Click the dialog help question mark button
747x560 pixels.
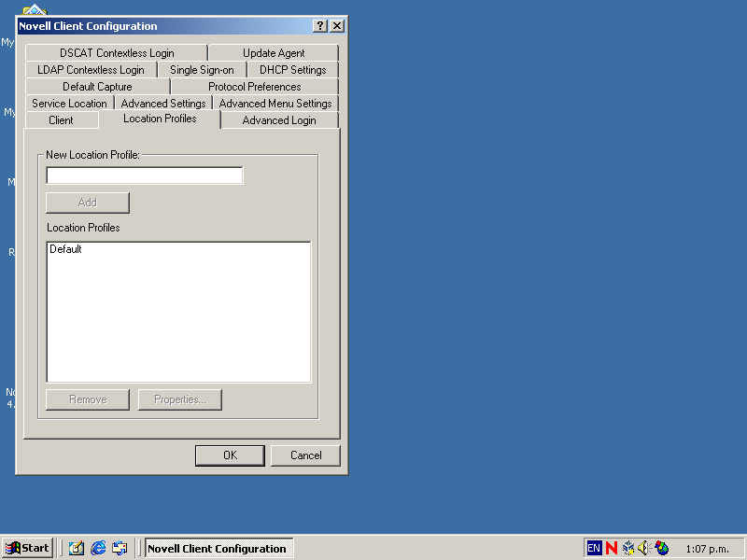320,26
